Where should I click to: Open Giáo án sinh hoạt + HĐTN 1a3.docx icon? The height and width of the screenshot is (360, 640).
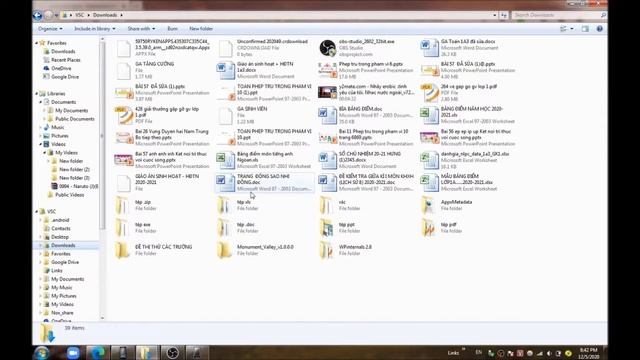coord(225,71)
